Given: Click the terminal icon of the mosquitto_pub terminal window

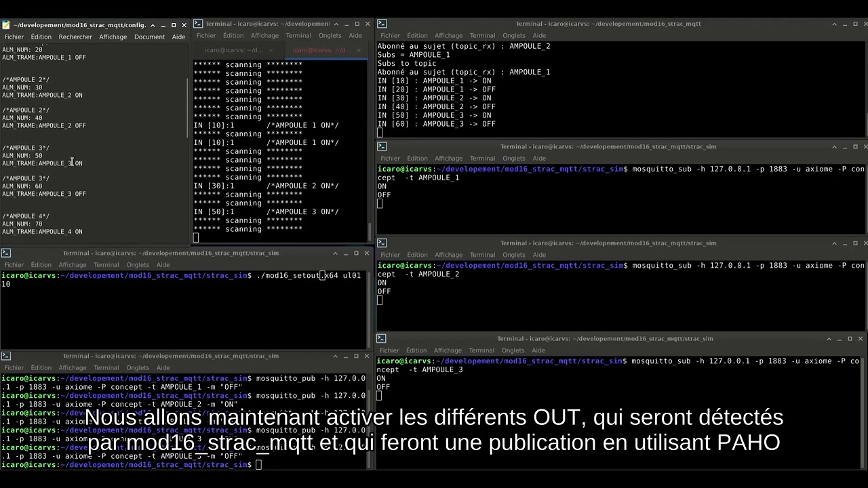Looking at the screenshot, I should coord(6,356).
